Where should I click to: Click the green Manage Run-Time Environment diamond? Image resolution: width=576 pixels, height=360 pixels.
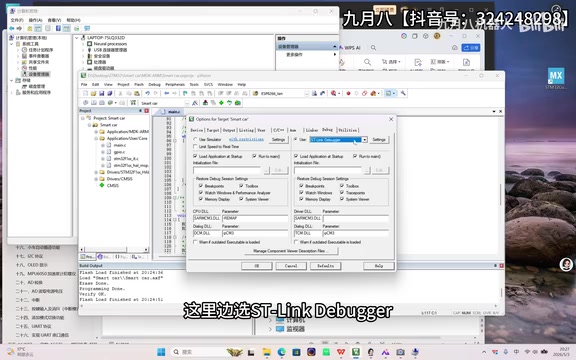[221, 103]
